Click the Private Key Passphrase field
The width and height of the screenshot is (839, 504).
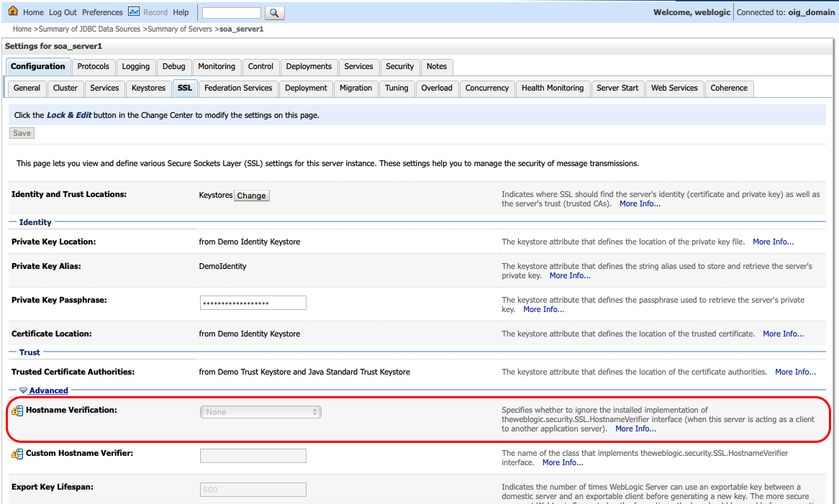click(253, 302)
